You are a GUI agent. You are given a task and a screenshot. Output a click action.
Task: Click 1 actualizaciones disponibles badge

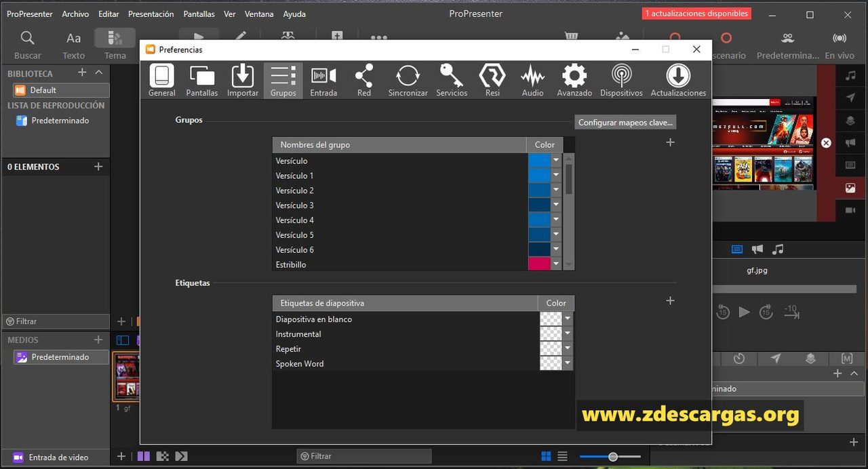[696, 14]
